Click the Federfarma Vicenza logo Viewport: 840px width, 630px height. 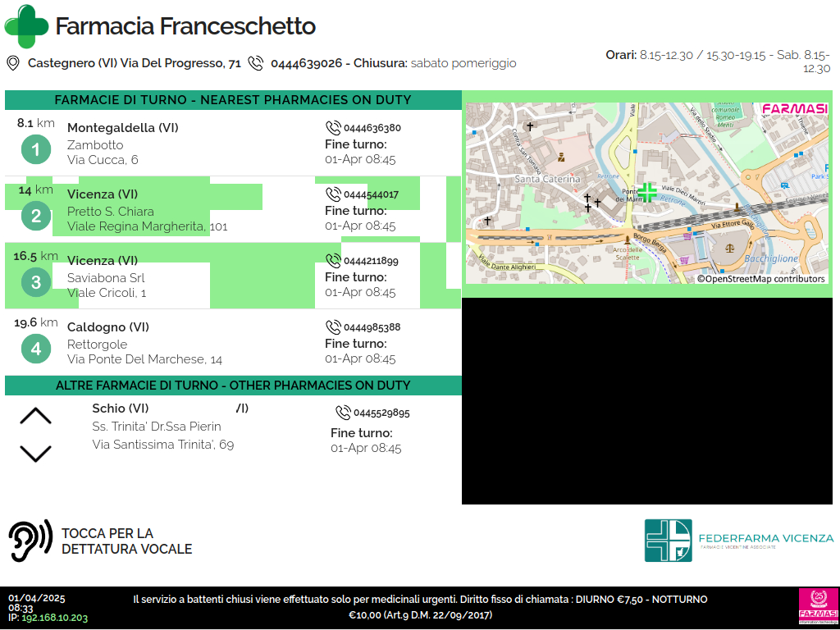coord(738,540)
